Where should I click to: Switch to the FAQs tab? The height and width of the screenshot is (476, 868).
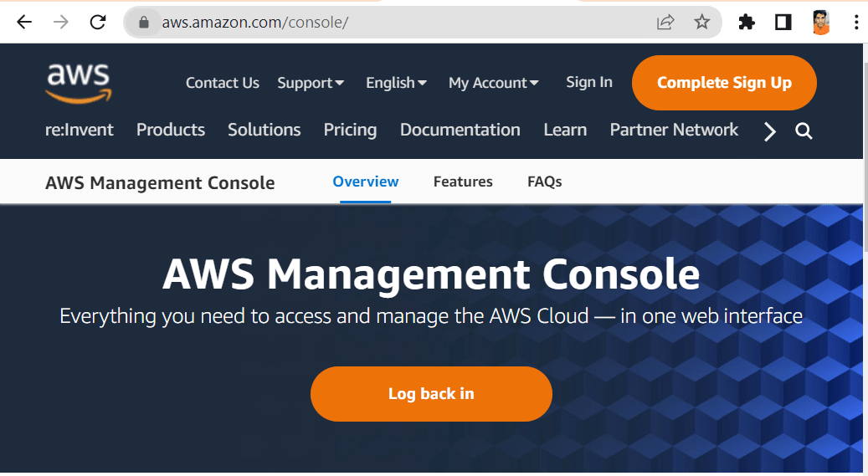click(544, 182)
